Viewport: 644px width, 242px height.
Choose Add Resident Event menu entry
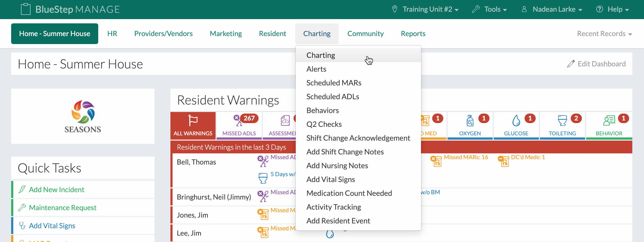(358, 221)
